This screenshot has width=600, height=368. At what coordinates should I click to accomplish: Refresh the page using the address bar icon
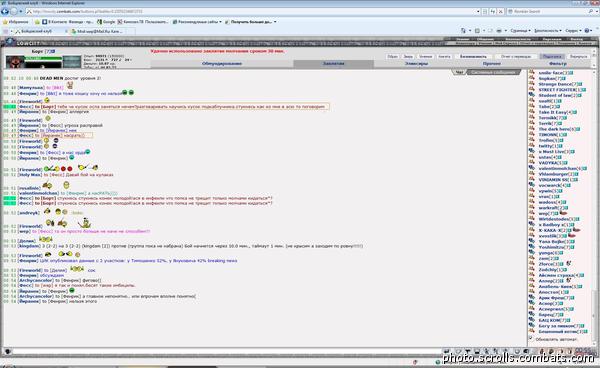tap(492, 11)
